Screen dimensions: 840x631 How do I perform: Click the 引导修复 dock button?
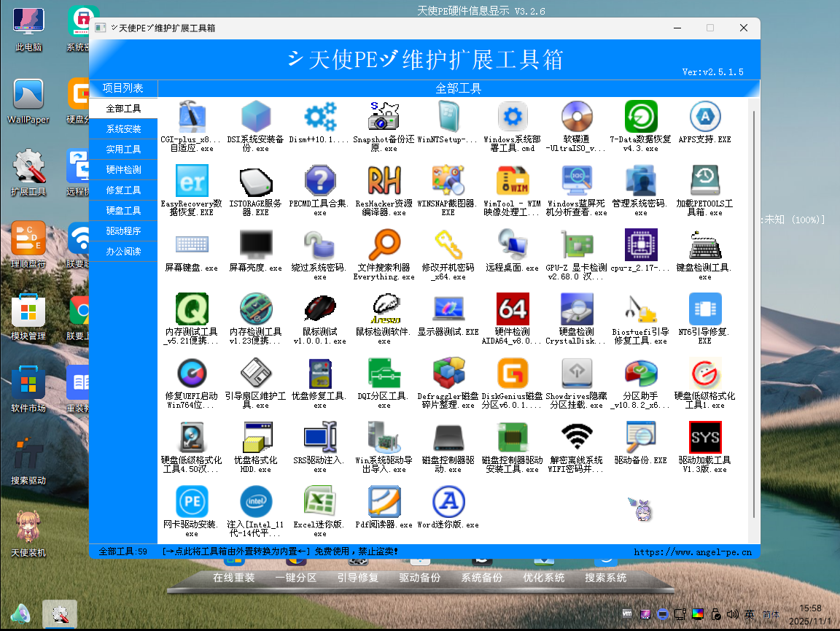click(x=358, y=578)
